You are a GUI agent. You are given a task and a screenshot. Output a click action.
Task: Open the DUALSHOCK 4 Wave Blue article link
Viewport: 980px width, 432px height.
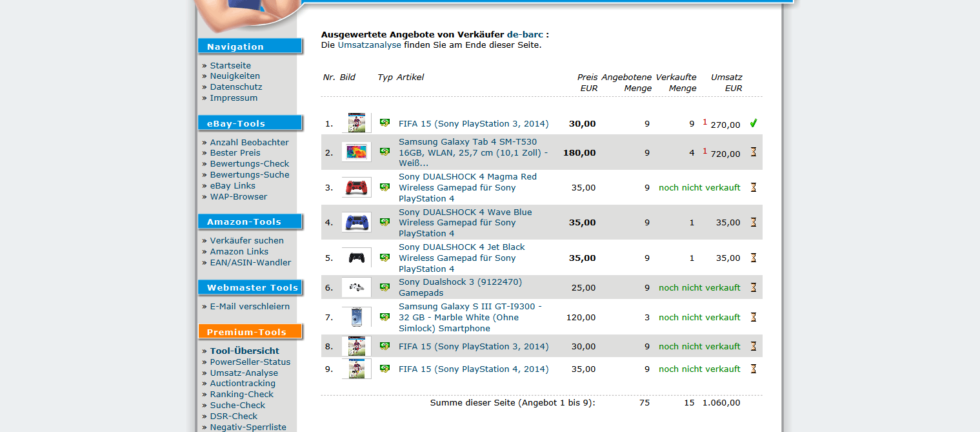[465, 222]
